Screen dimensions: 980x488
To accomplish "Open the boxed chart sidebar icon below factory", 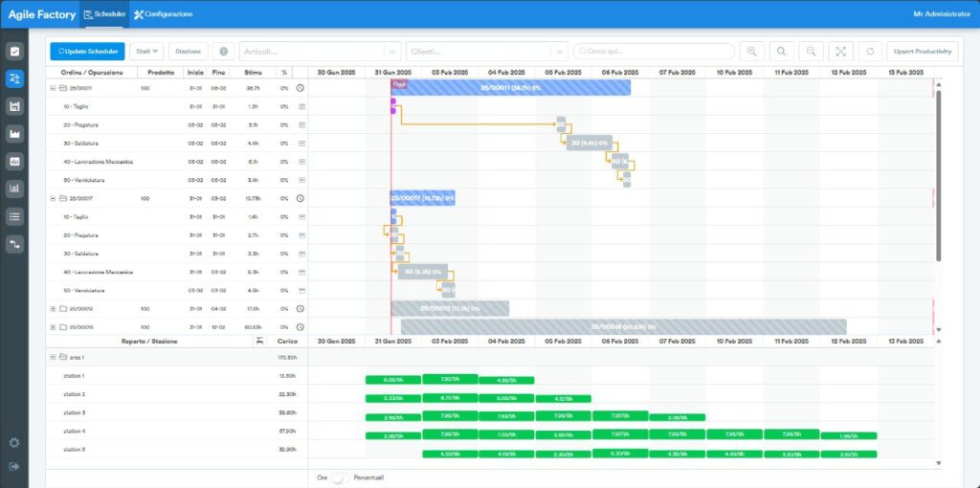I will tap(14, 161).
